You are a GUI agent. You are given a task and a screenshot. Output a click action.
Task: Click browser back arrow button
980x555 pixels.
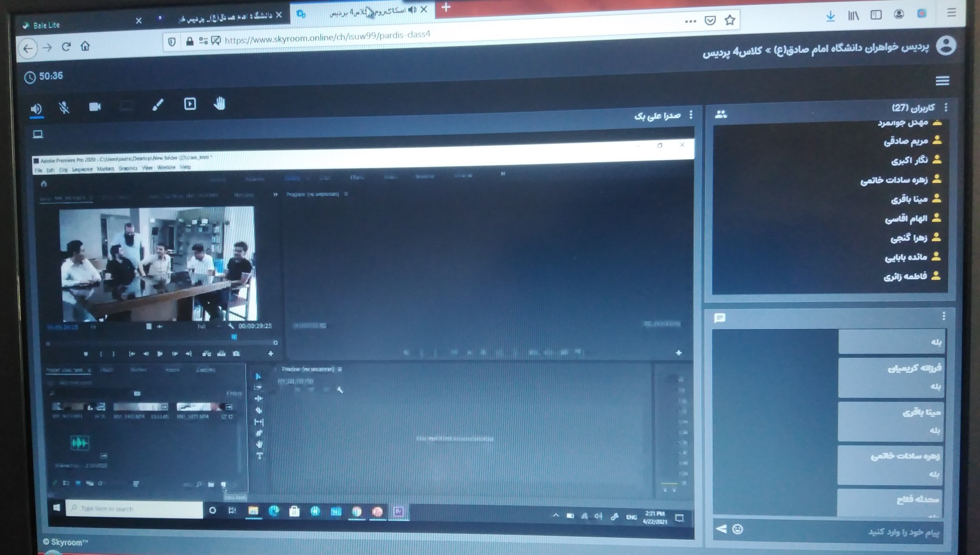pyautogui.click(x=28, y=48)
